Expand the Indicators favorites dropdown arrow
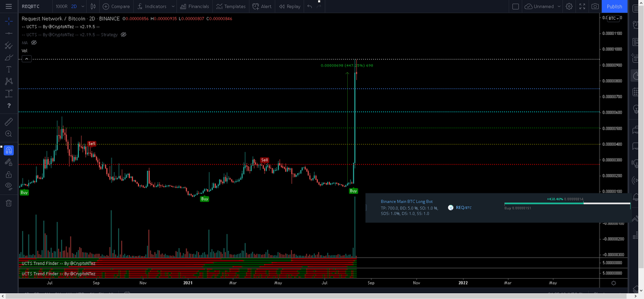The width and height of the screenshot is (644, 299). coord(172,6)
